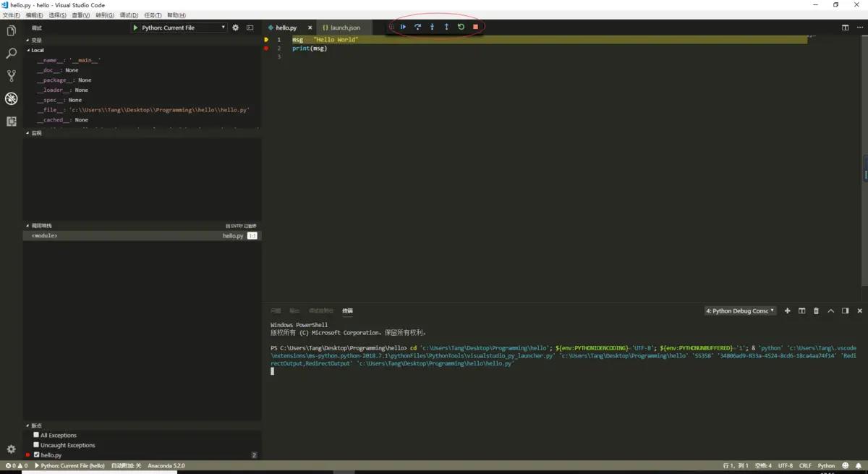Click the Step Into debug arrow
This screenshot has height=474, width=868.
tap(432, 27)
